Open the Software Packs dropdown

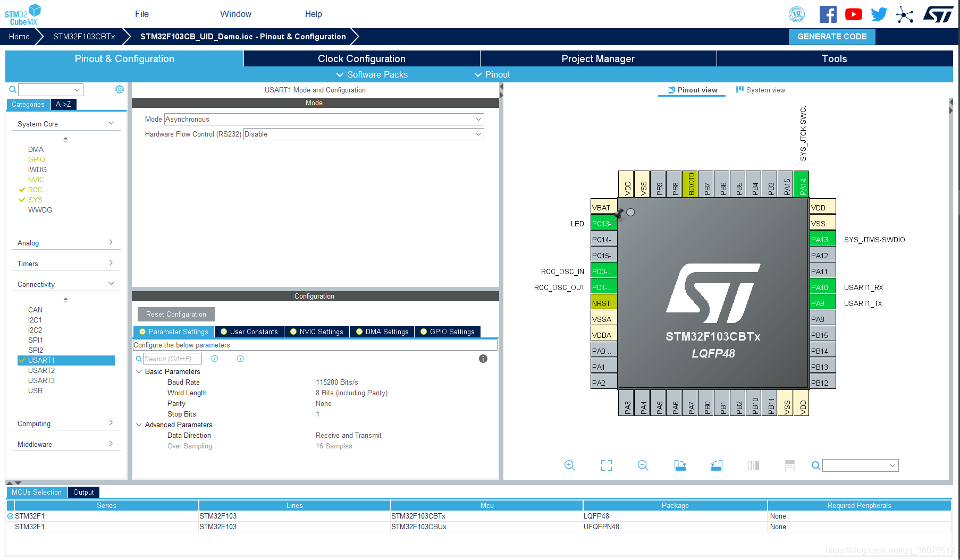(x=372, y=74)
